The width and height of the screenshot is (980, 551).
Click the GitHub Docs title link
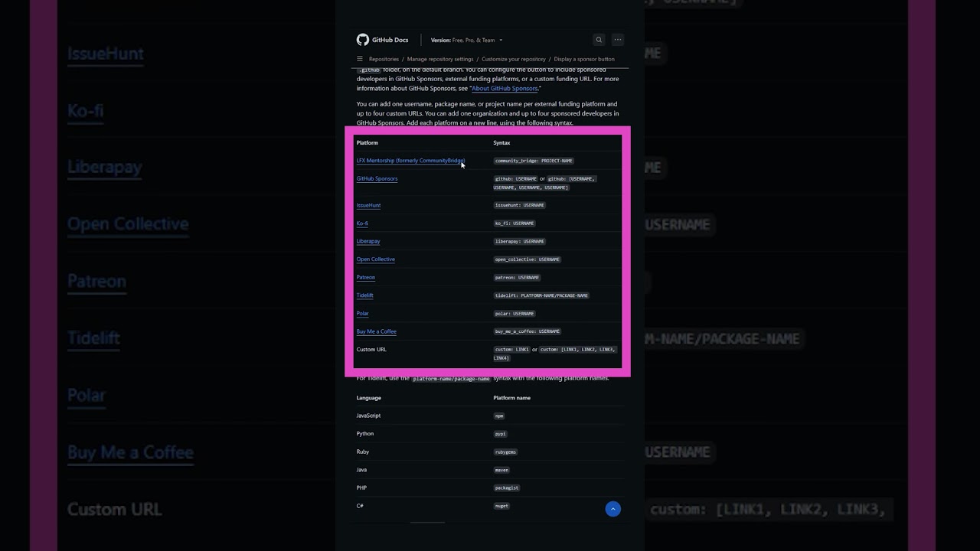pyautogui.click(x=390, y=40)
